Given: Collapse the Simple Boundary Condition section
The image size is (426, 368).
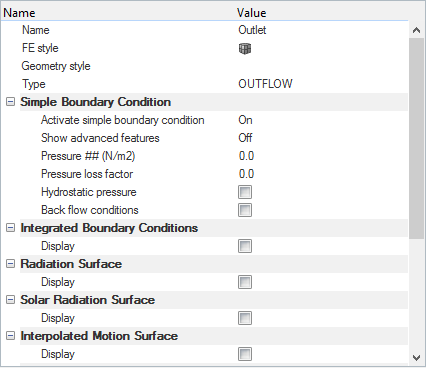Looking at the screenshot, I should point(11,102).
